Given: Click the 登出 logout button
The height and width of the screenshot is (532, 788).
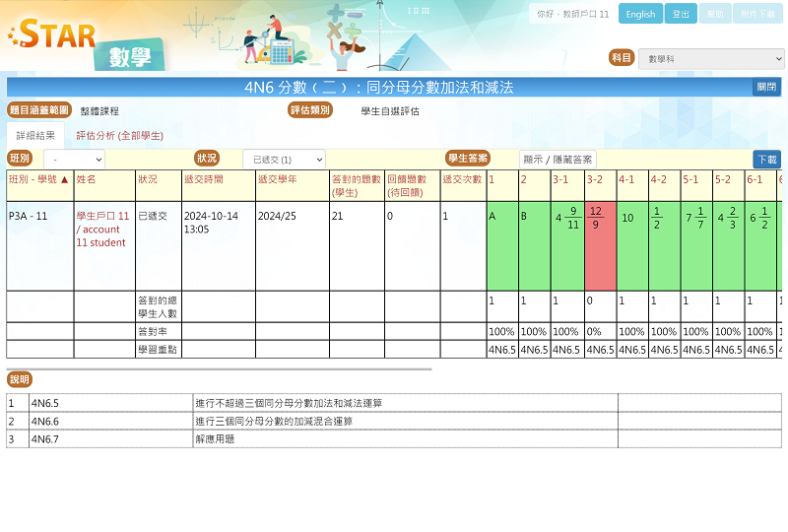Looking at the screenshot, I should click(x=681, y=14).
